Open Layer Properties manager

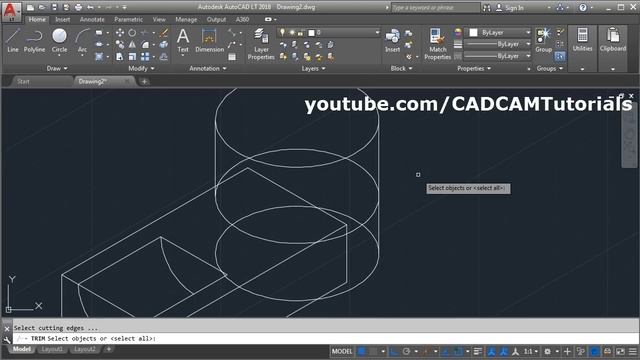tap(261, 44)
